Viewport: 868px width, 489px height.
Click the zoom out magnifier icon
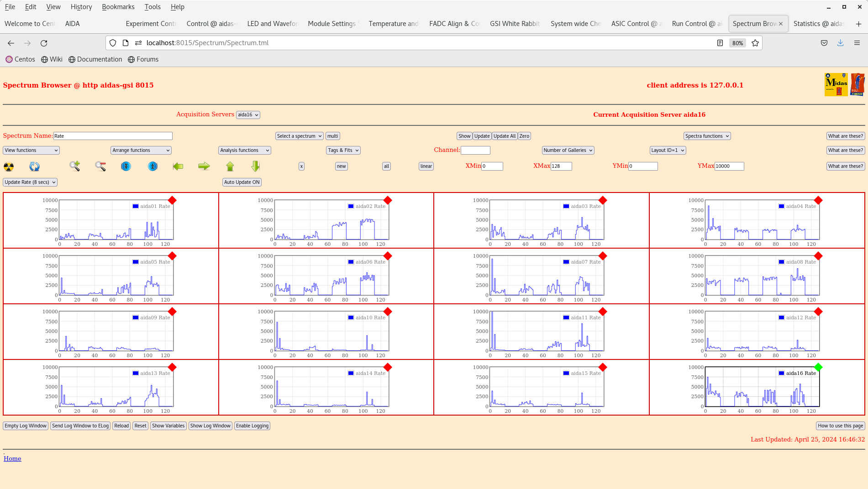[x=100, y=166]
